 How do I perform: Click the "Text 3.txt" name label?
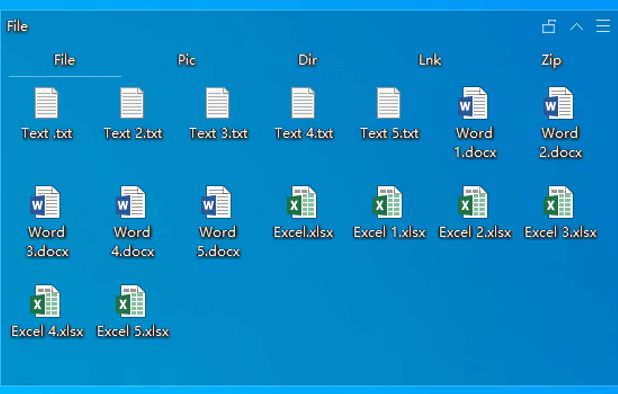point(218,133)
